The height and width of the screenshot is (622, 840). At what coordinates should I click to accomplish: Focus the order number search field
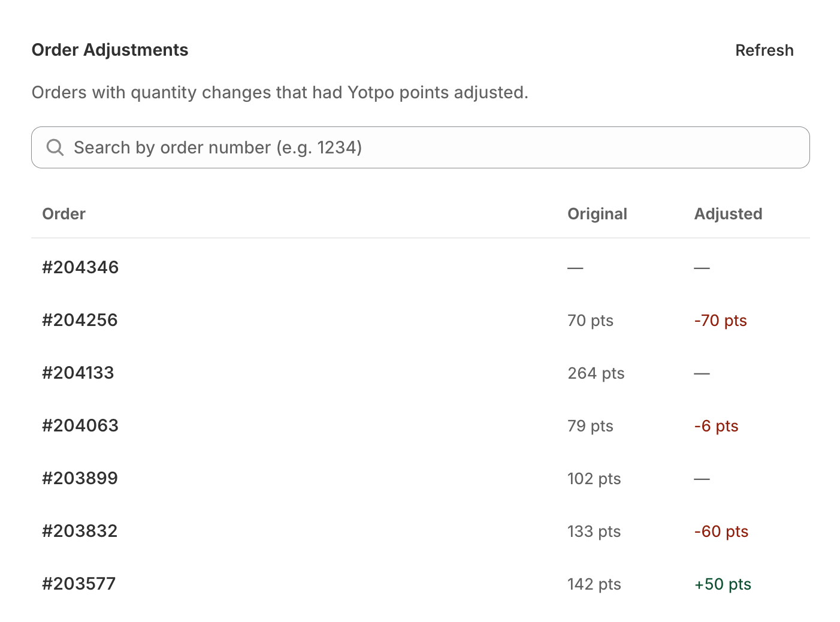tap(420, 147)
